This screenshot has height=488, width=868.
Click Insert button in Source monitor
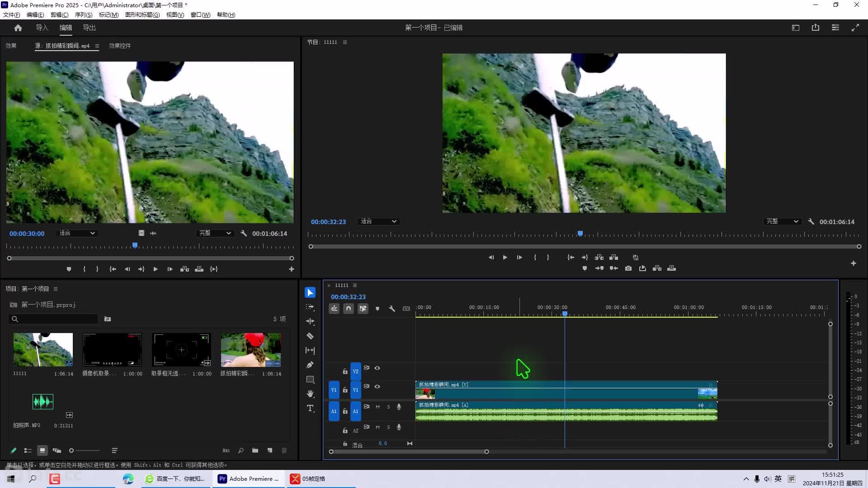pos(184,269)
